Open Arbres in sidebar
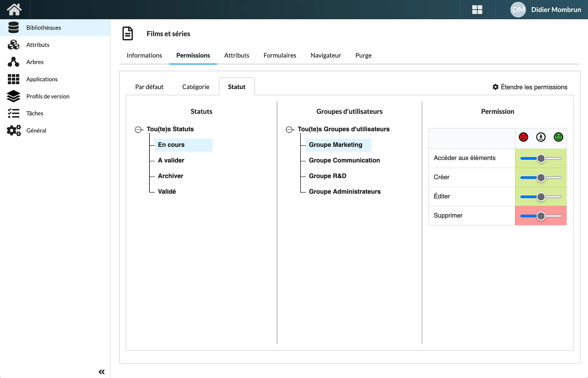Image resolution: width=588 pixels, height=378 pixels. coord(55,62)
